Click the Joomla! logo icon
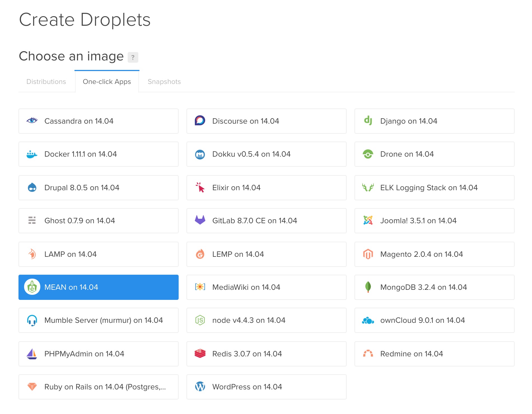532x414 pixels. 368,220
